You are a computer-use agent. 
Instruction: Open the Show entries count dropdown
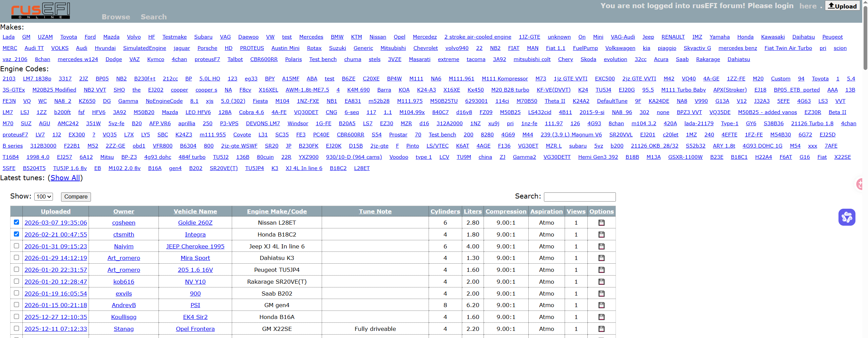click(x=44, y=197)
